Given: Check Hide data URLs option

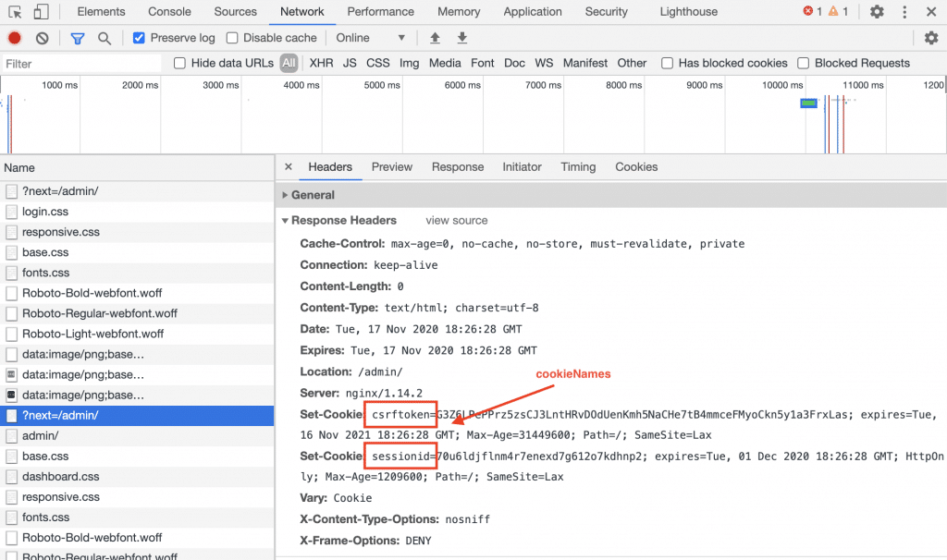Looking at the screenshot, I should coord(179,64).
